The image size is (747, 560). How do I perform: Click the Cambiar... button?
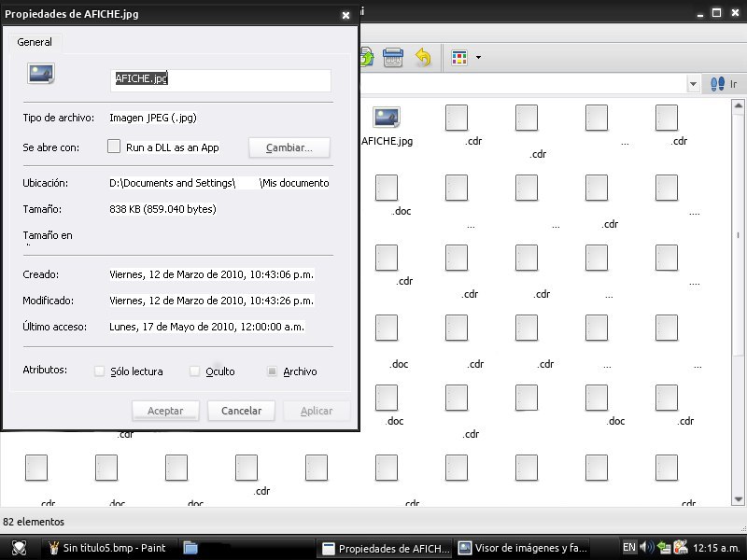289,147
